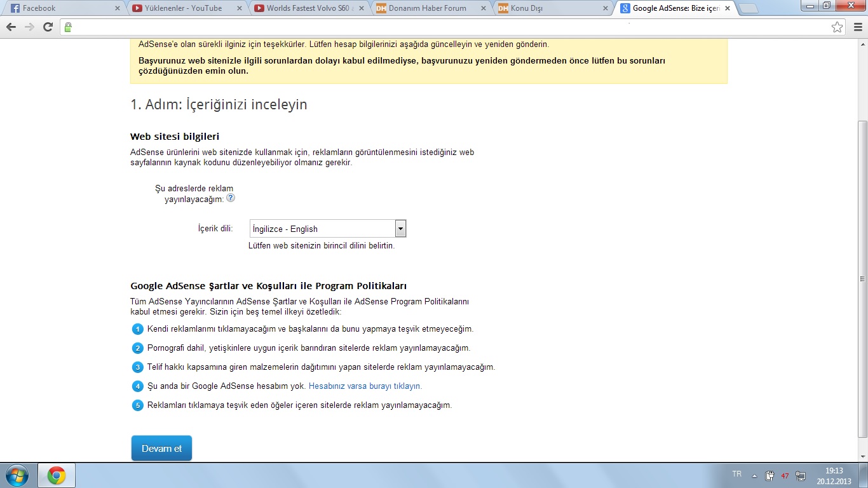Reload the page with the refresh icon

point(48,27)
